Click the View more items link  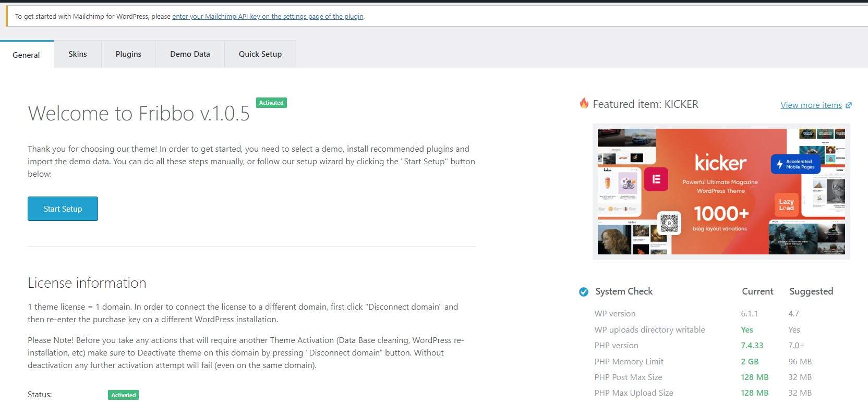811,105
